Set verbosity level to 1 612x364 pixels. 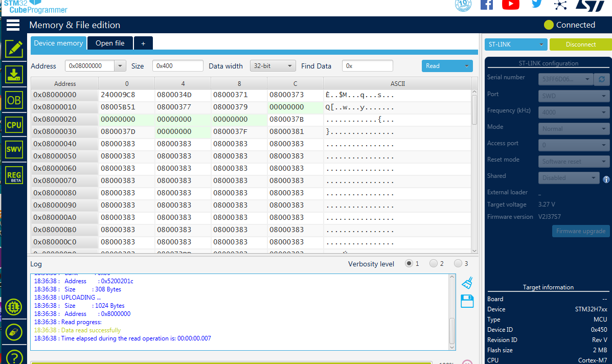click(x=409, y=263)
